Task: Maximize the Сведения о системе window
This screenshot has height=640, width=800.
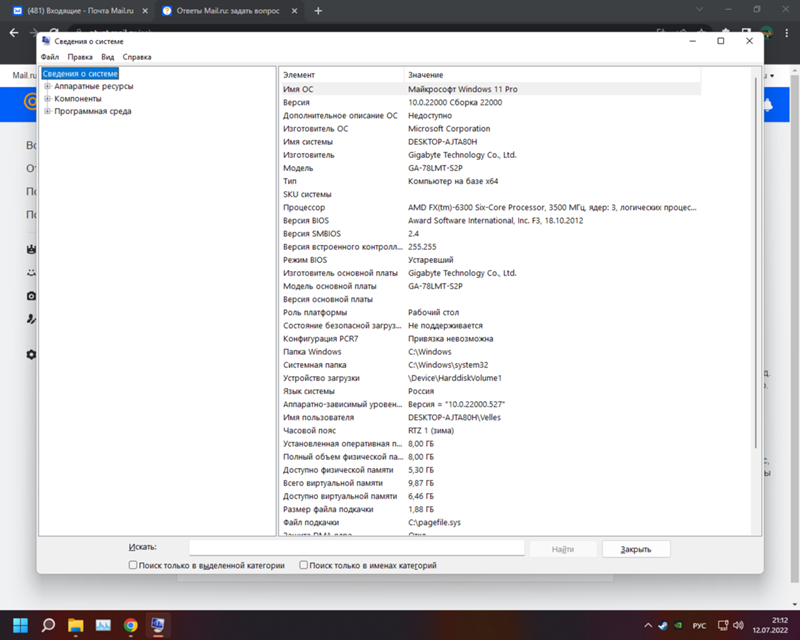Action: click(x=720, y=41)
